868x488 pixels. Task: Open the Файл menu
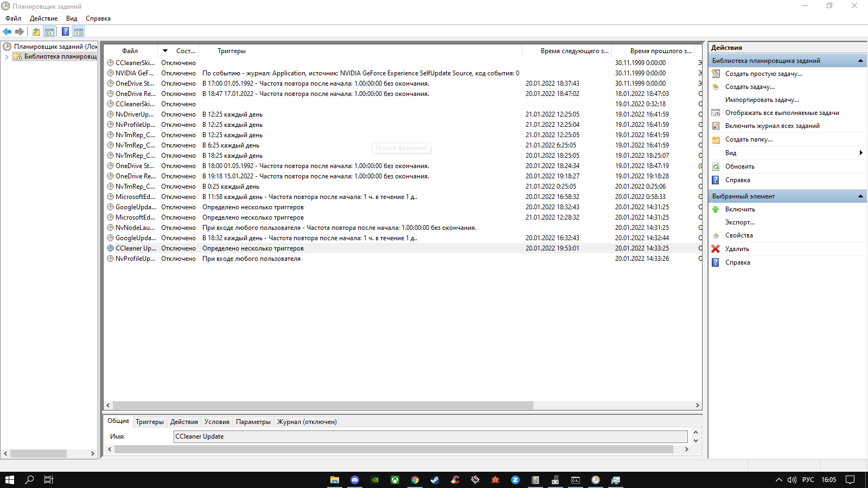[x=14, y=18]
